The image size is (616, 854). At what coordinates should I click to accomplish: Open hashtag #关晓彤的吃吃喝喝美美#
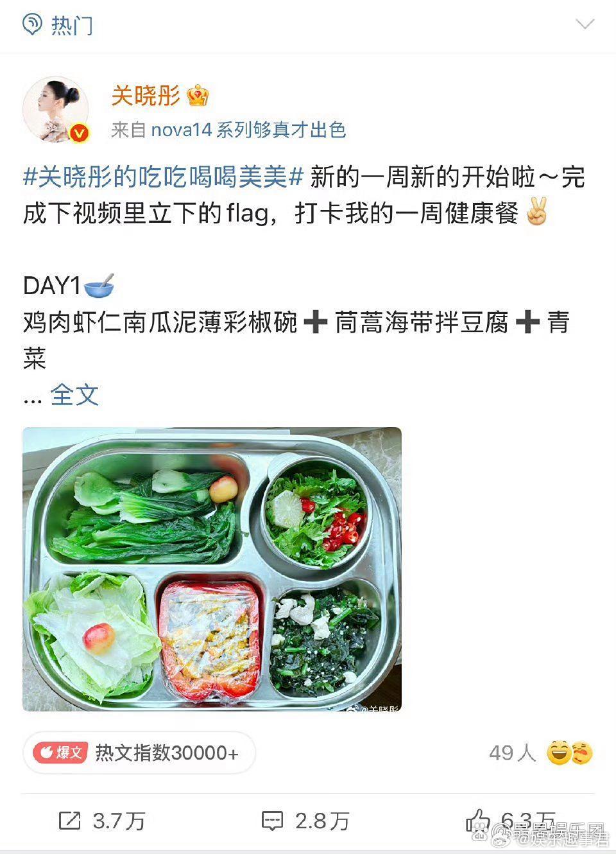coord(163,177)
